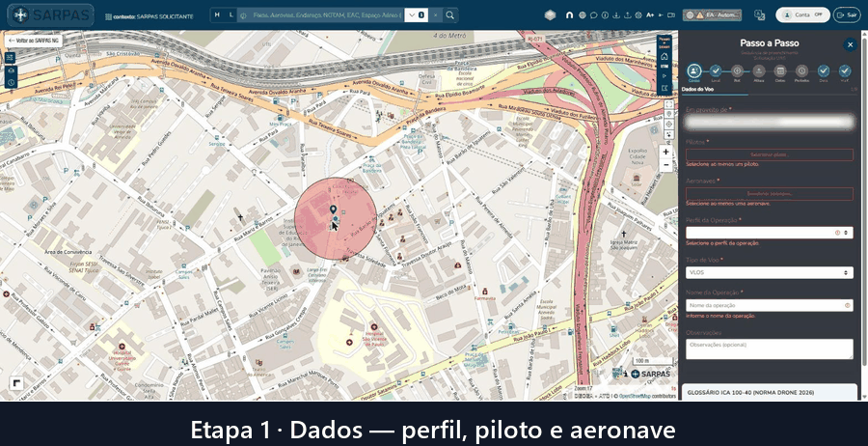868x446 pixels.
Task: Go to the last wizard step
Action: pyautogui.click(x=845, y=70)
